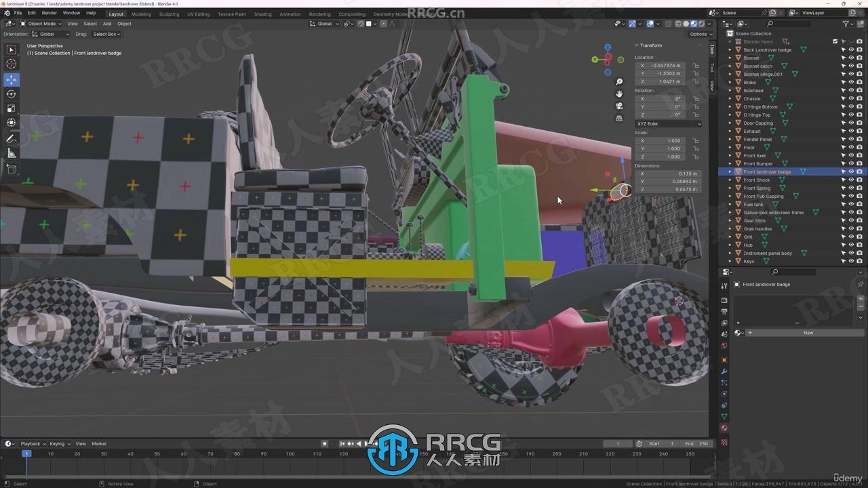
Task: Select the Annotate tool
Action: tap(11, 139)
